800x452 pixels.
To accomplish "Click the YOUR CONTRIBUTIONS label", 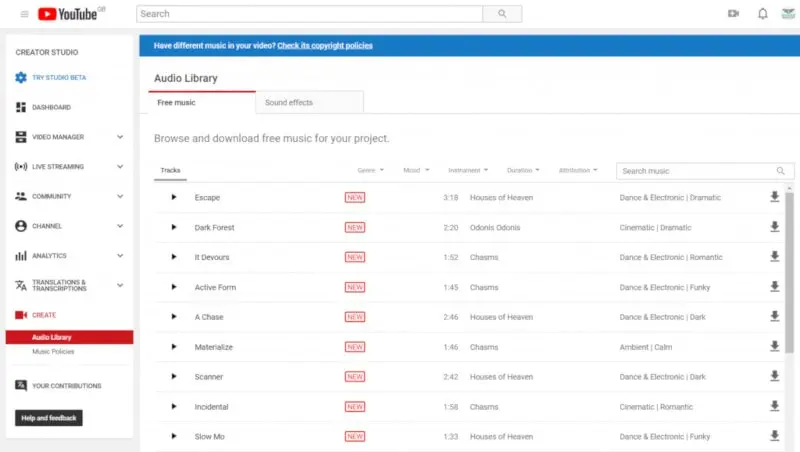I will (67, 386).
